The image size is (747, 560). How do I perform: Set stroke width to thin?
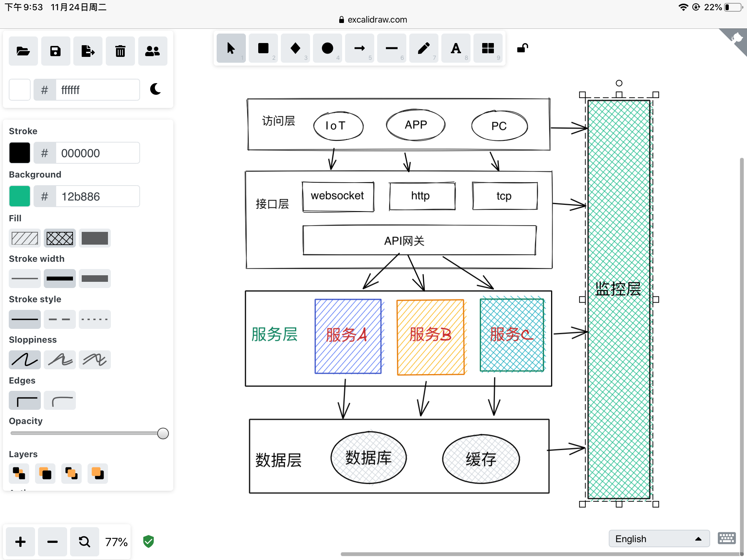[x=25, y=279]
